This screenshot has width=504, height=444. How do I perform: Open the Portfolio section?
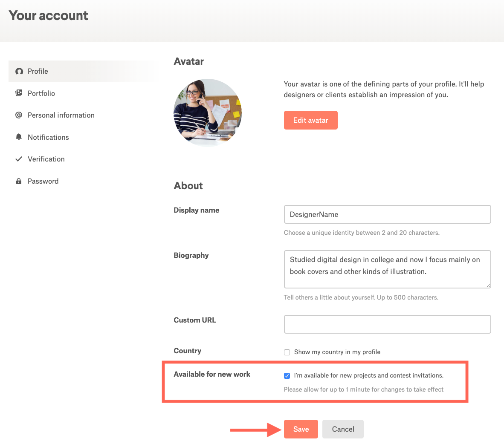pyautogui.click(x=41, y=93)
